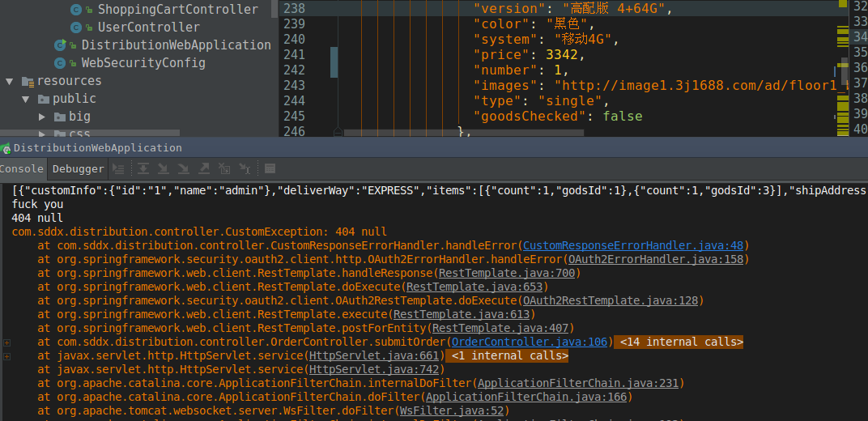The width and height of the screenshot is (868, 421).
Task: Open OAuth2ErrorHandler.java:158 link
Action: pos(656,259)
